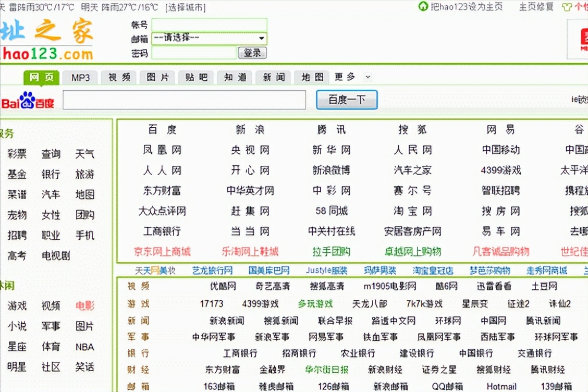Click the green 华尔街日报 link

click(327, 370)
